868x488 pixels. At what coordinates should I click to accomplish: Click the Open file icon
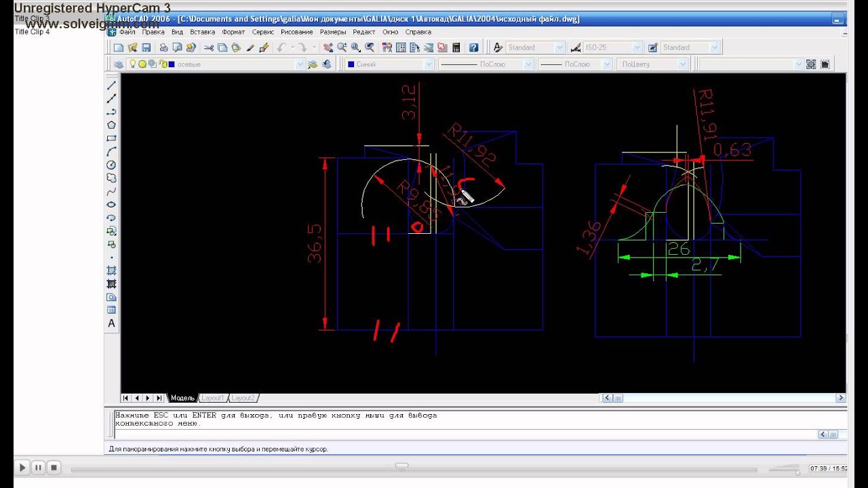pyautogui.click(x=132, y=47)
